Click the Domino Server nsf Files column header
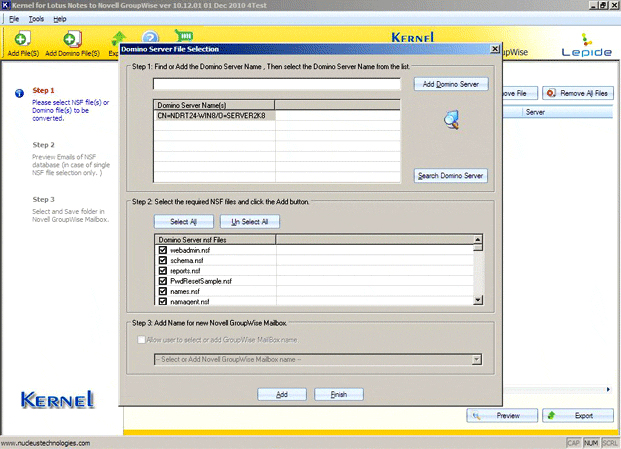Viewport: 621px width, 449px height. coord(215,240)
